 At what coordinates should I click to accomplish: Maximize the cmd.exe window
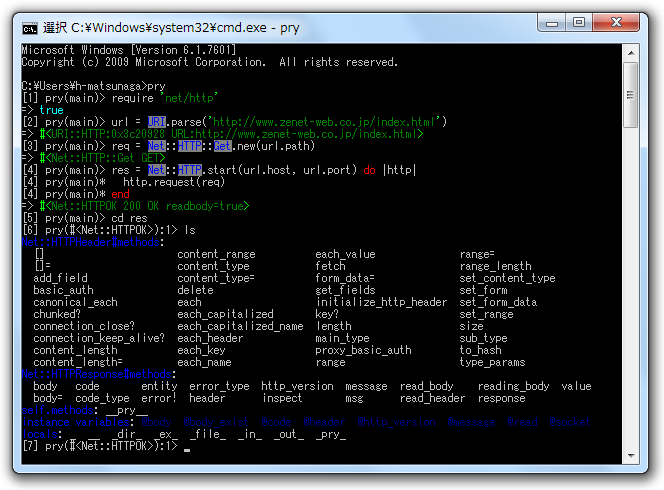tap(579, 22)
